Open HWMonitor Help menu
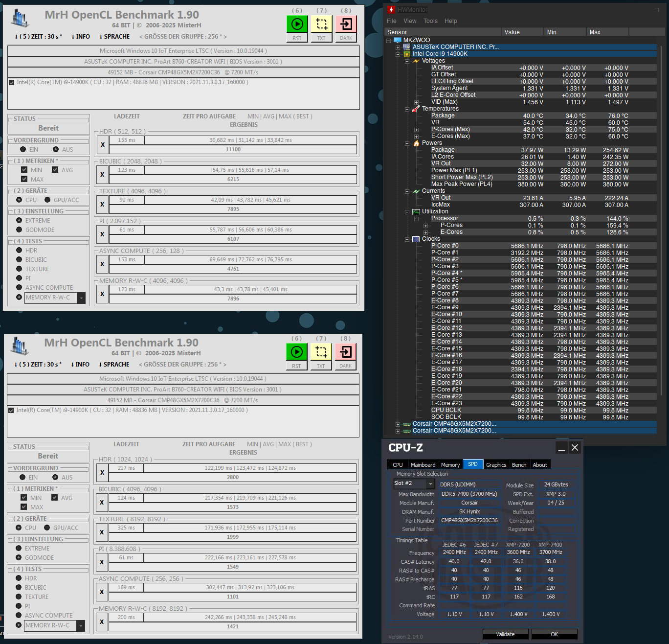669x644 pixels. (x=451, y=21)
